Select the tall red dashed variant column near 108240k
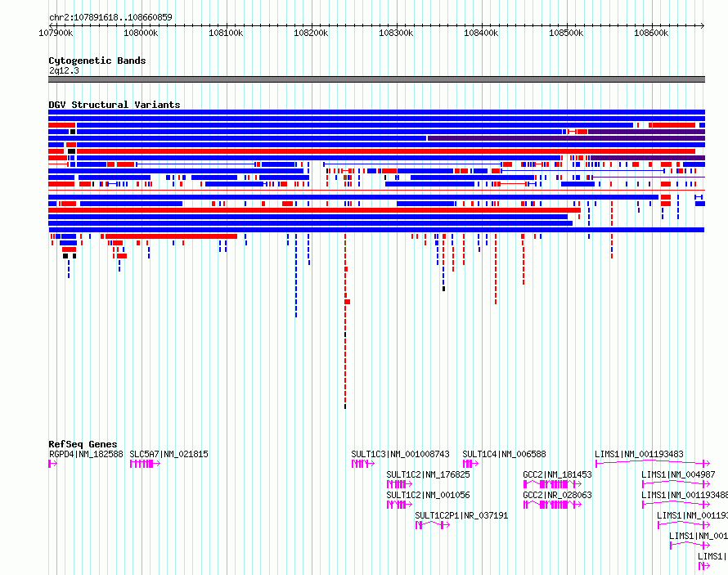The width and height of the screenshot is (728, 575). point(345,321)
